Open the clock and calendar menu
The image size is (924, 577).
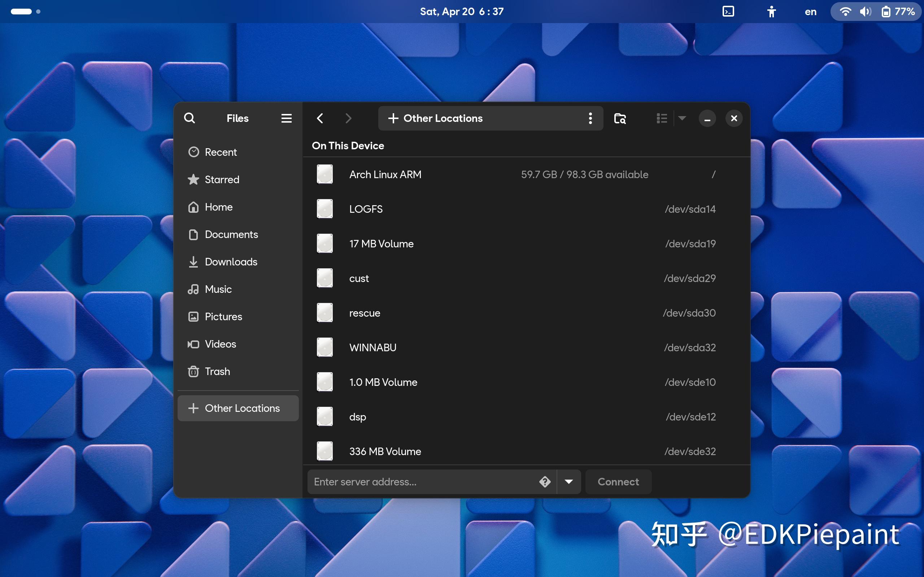click(461, 11)
